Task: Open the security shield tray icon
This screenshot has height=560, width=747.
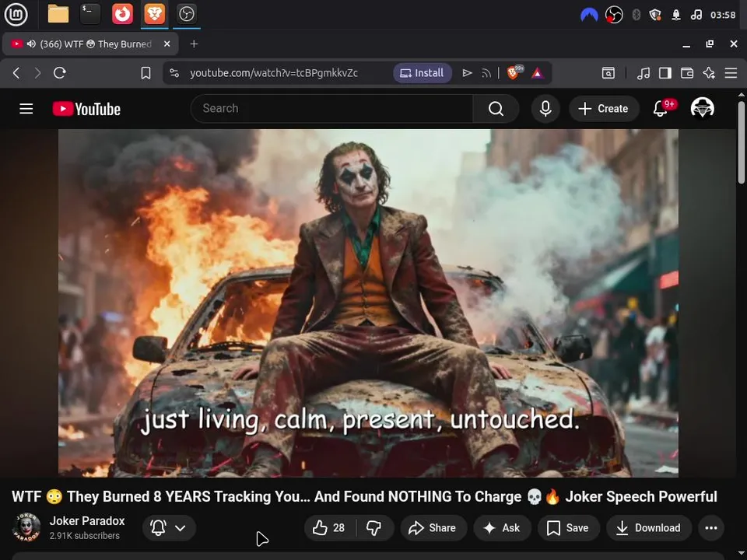Action: (x=655, y=15)
